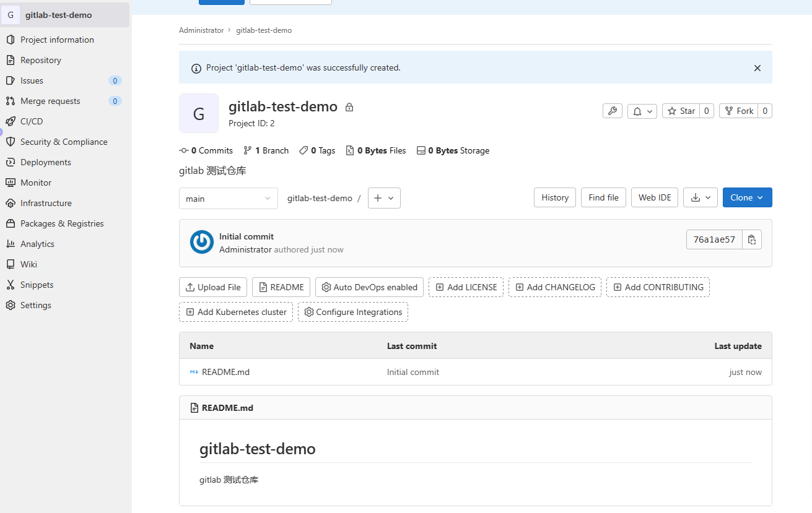Click the Packages & Registries box icon
812x513 pixels.
10,223
